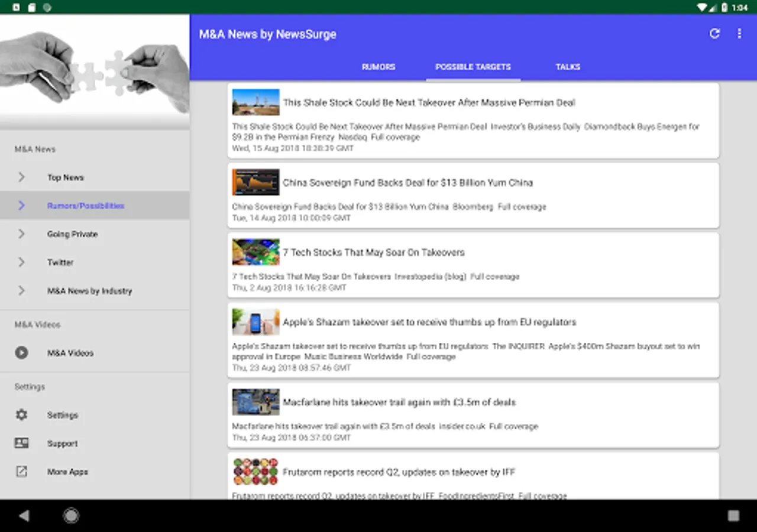Click "Thu, 2 Aug 2018 16:16:28 GMT" timestamp
757x532 pixels.
coord(289,288)
